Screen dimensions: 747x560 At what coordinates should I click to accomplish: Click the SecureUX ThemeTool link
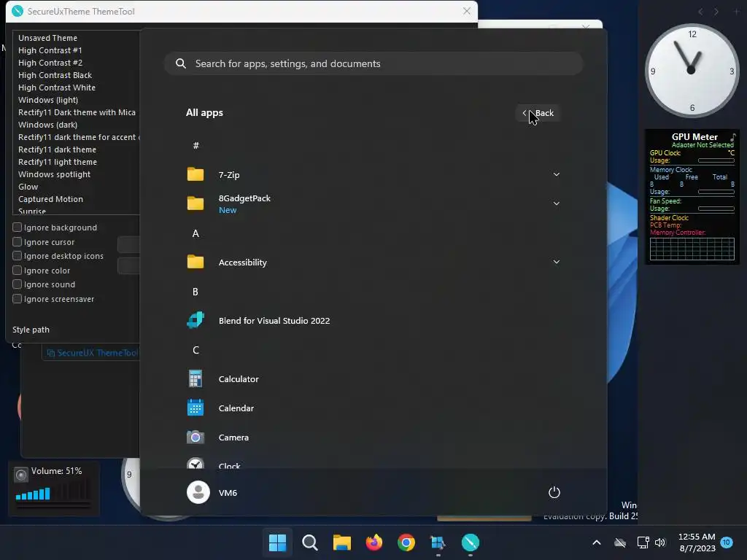point(93,353)
